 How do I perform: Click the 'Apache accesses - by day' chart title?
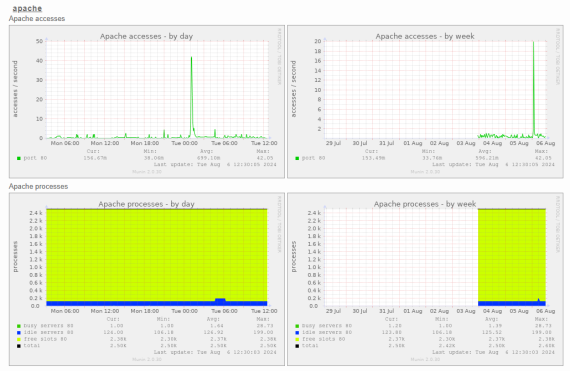coord(146,36)
